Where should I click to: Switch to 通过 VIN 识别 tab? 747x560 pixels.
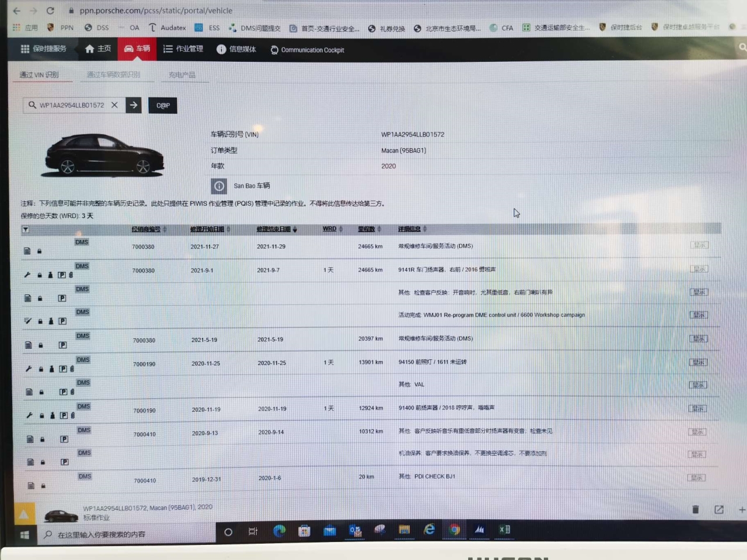[39, 75]
